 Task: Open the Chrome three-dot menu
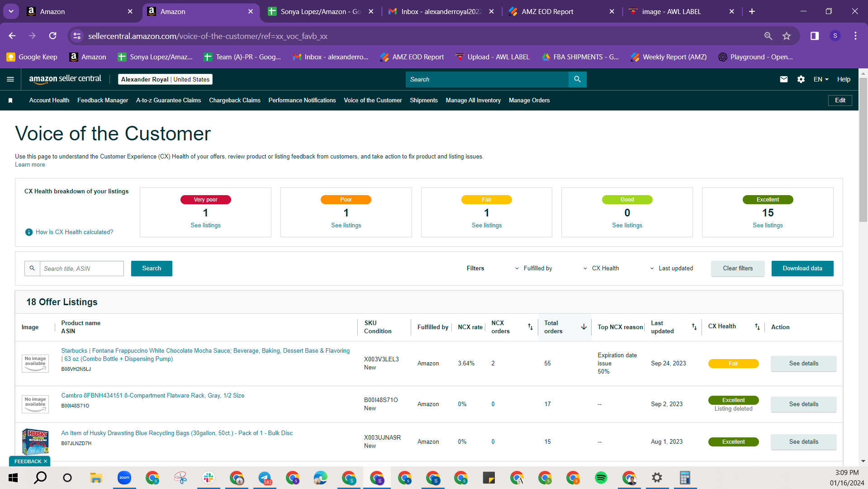point(855,36)
